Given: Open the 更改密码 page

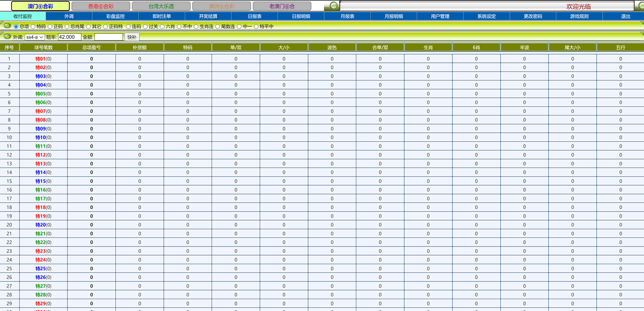Looking at the screenshot, I should click(533, 16).
